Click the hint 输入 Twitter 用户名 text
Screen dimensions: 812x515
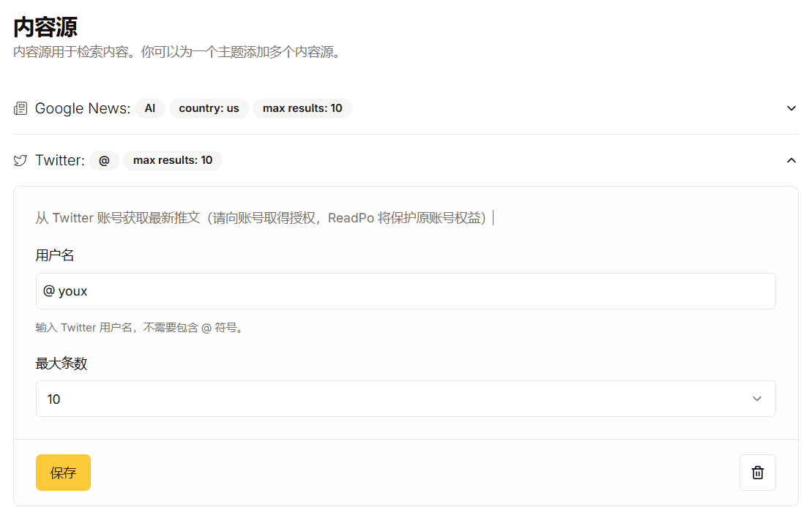pos(139,328)
